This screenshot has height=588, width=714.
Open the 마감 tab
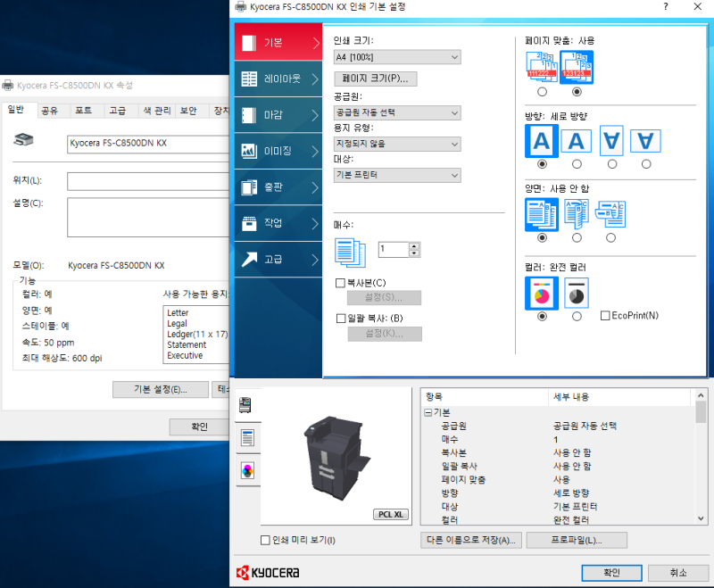(278, 115)
